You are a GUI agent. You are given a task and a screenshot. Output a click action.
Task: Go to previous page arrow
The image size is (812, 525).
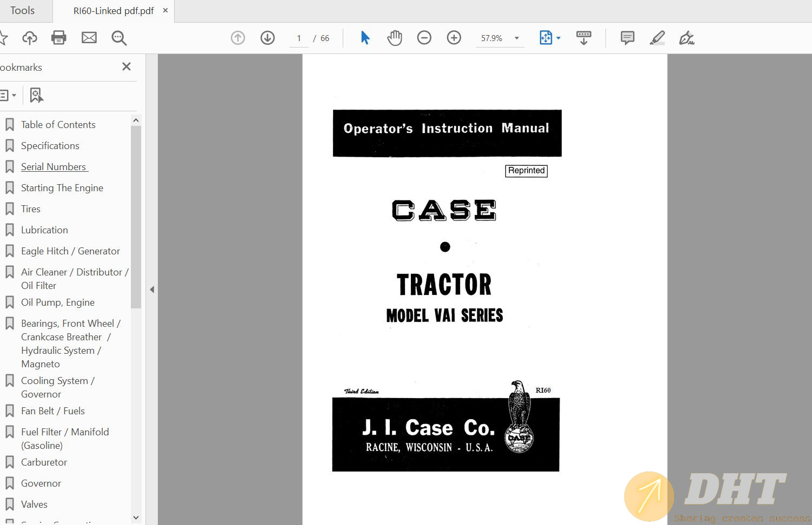click(x=238, y=38)
